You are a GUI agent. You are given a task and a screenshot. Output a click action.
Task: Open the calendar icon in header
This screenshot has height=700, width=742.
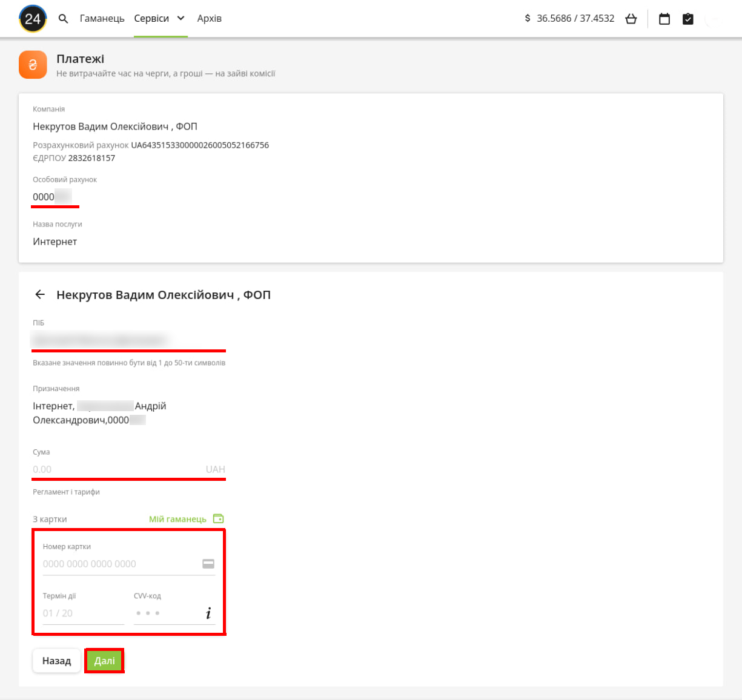pos(664,19)
